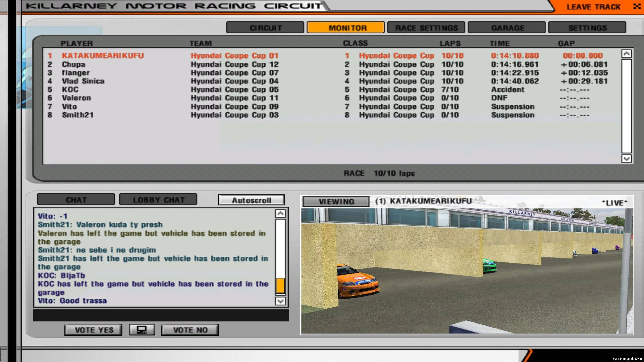Open the Race Settings tab

(426, 27)
